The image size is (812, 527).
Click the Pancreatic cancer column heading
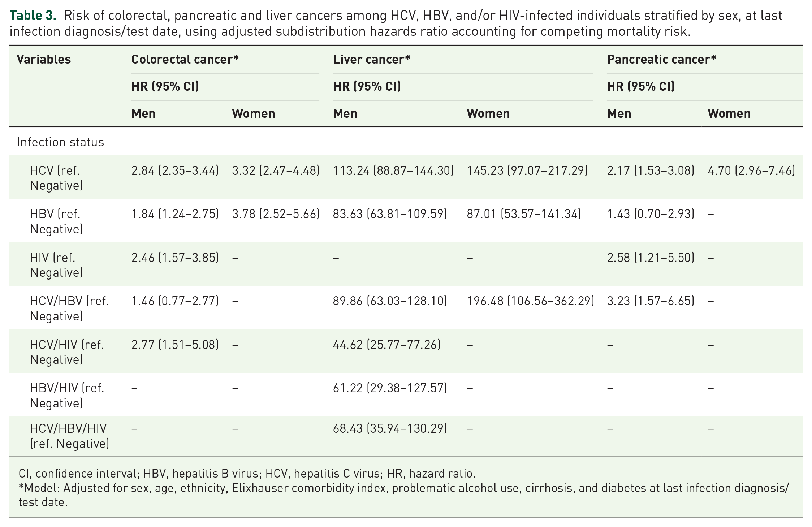[x=661, y=59]
